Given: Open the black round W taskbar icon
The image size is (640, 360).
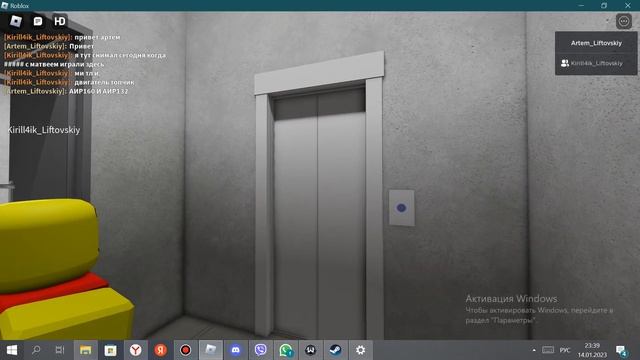Looking at the screenshot, I should (x=310, y=350).
